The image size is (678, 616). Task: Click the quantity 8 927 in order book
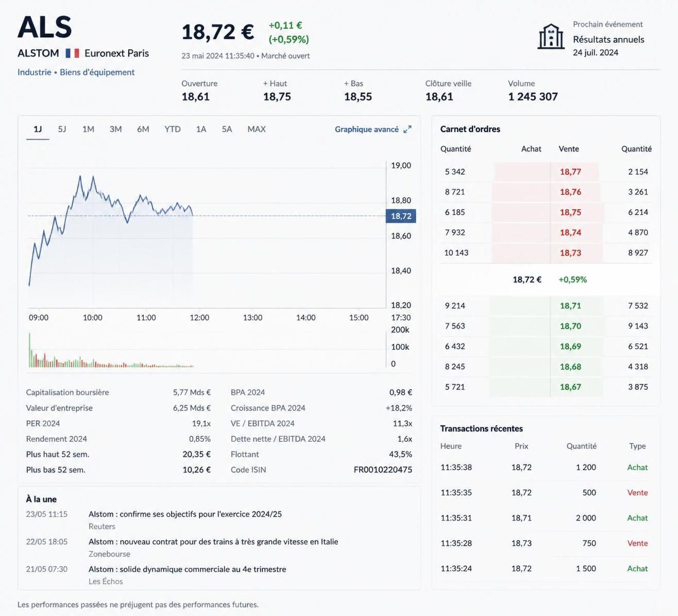tap(638, 253)
